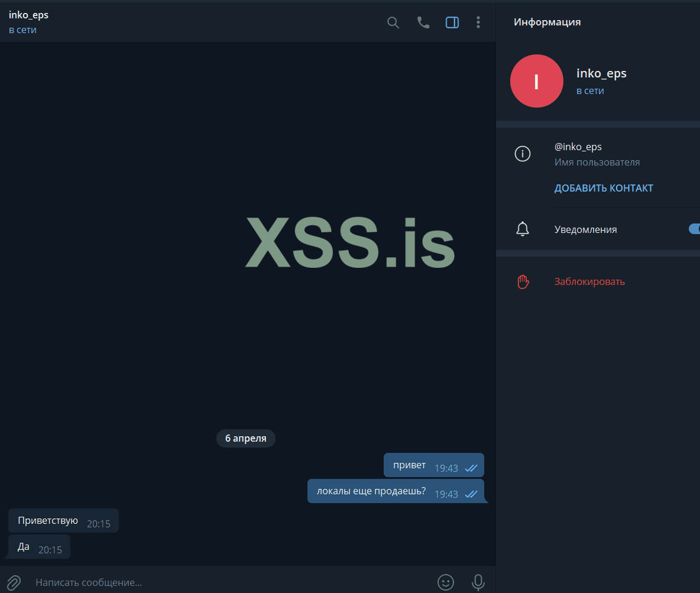Click 'в сети' status under chat header
This screenshot has height=593, width=700.
(x=22, y=30)
